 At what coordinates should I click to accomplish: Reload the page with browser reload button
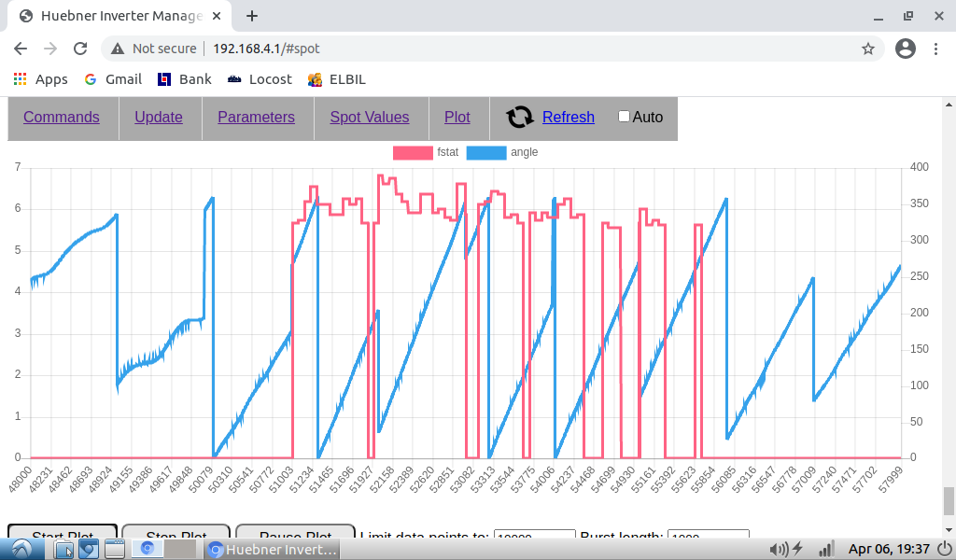click(80, 49)
